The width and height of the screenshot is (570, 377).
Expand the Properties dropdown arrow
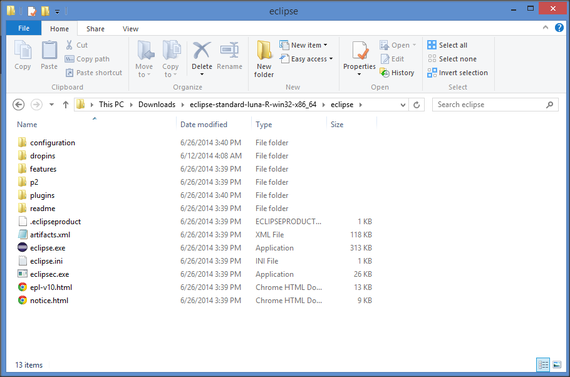coord(360,75)
